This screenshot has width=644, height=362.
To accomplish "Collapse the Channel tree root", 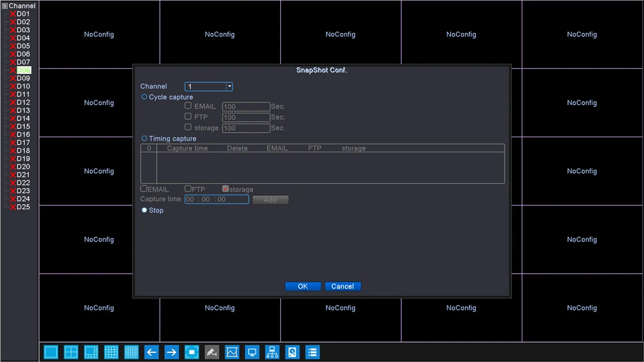I will tap(5, 6).
